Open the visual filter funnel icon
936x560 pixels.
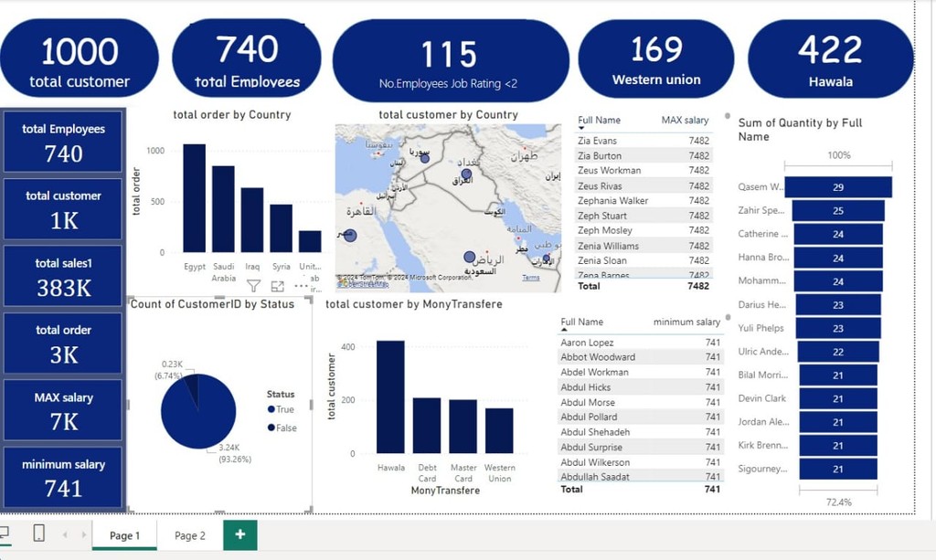coord(254,286)
